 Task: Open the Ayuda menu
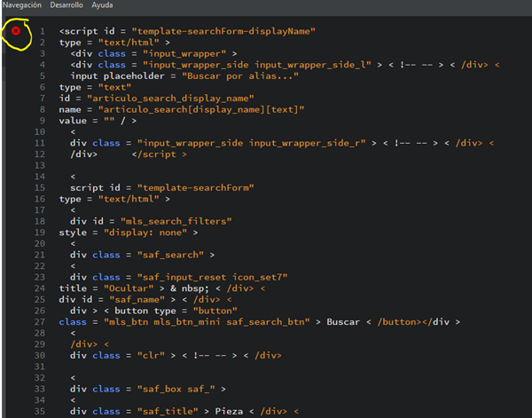[102, 5]
